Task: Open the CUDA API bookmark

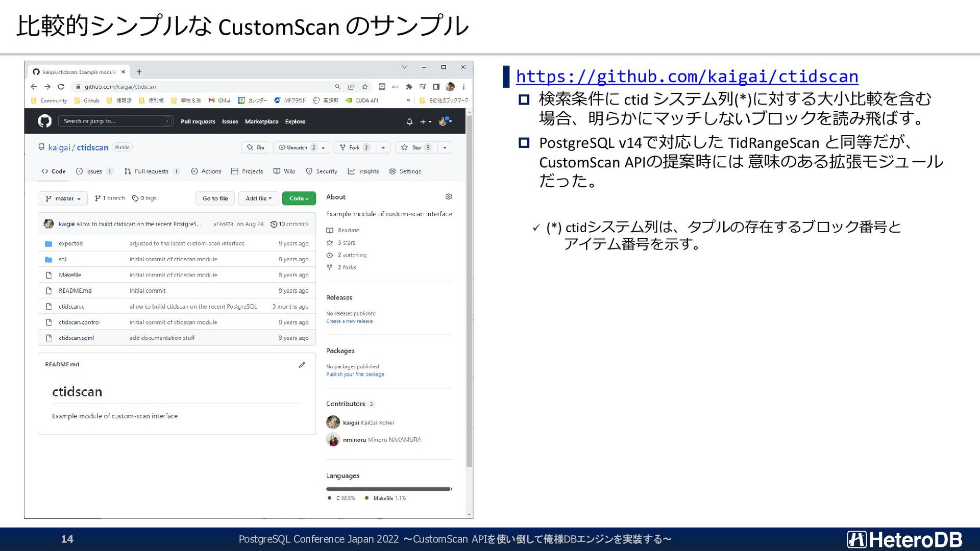Action: 362,101
